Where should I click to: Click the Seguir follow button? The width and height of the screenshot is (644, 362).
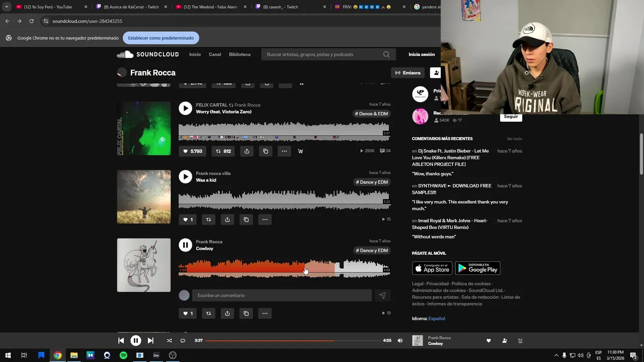(x=511, y=117)
